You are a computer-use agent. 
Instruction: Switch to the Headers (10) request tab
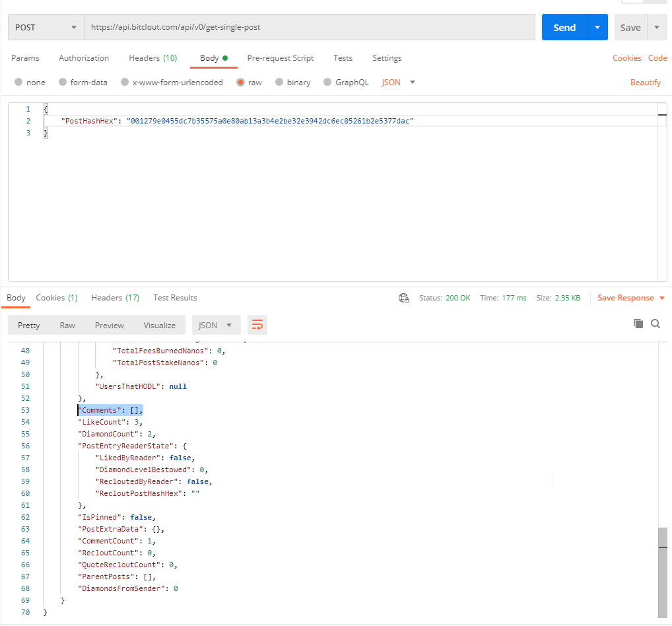pyautogui.click(x=152, y=58)
